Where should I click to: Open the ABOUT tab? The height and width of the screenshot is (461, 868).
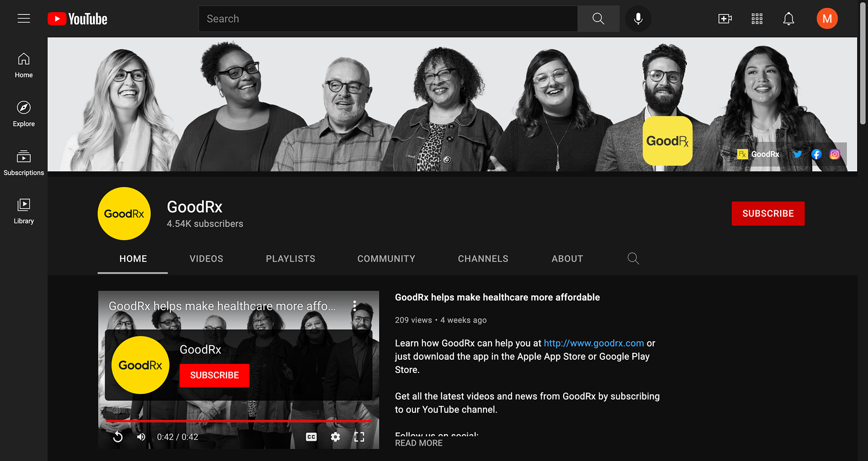(567, 259)
